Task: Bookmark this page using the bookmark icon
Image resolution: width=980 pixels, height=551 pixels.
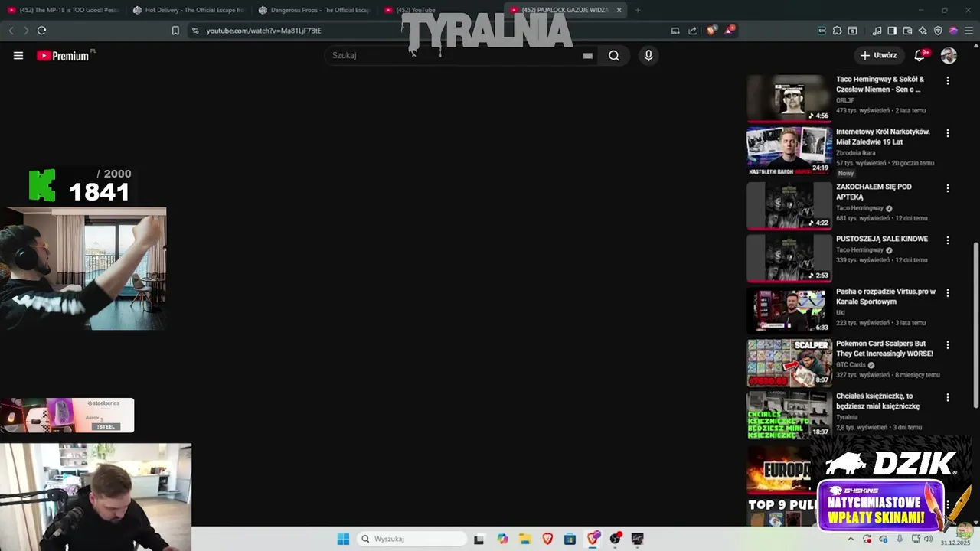Action: click(175, 31)
